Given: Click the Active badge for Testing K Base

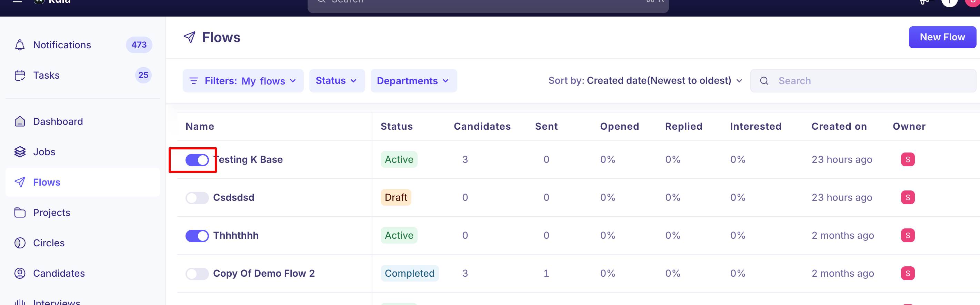Looking at the screenshot, I should [399, 159].
